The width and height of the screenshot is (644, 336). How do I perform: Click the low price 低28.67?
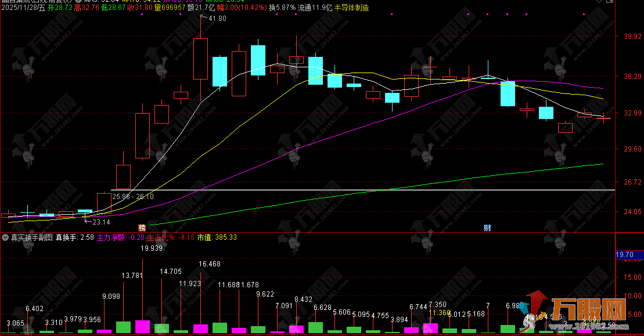tap(113, 8)
